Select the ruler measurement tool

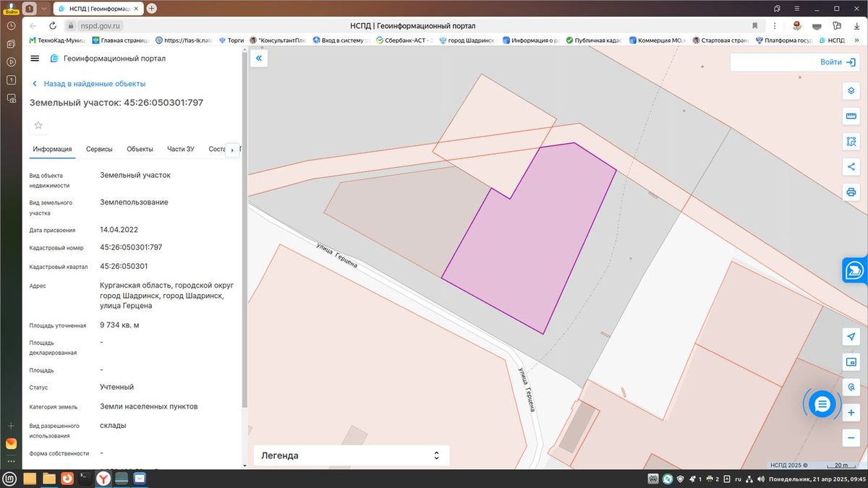coord(851,116)
